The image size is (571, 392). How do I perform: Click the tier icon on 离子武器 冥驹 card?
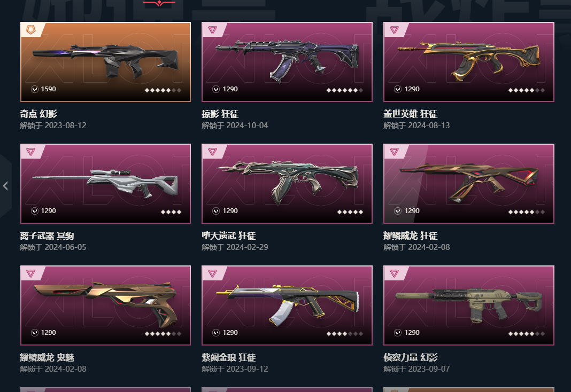(31, 152)
